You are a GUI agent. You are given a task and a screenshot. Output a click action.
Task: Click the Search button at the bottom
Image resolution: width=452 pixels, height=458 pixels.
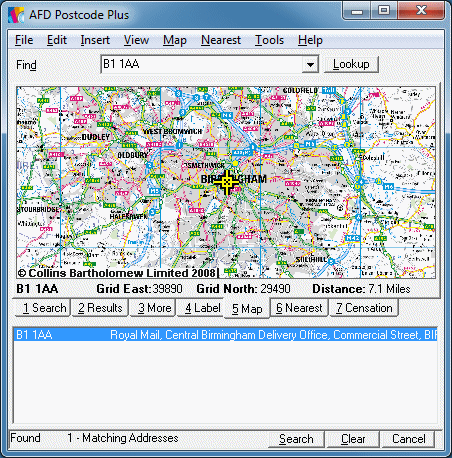tap(296, 439)
